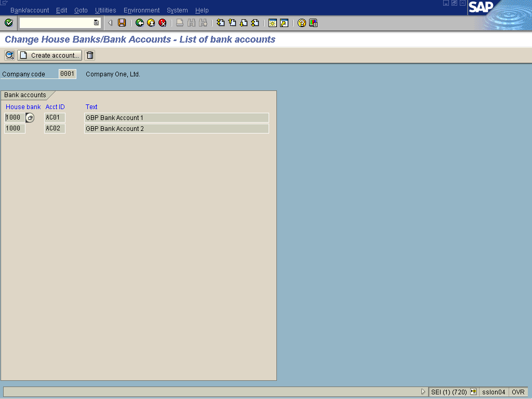
Task: Click the menu icon at top-left corner
Action: pos(4,3)
